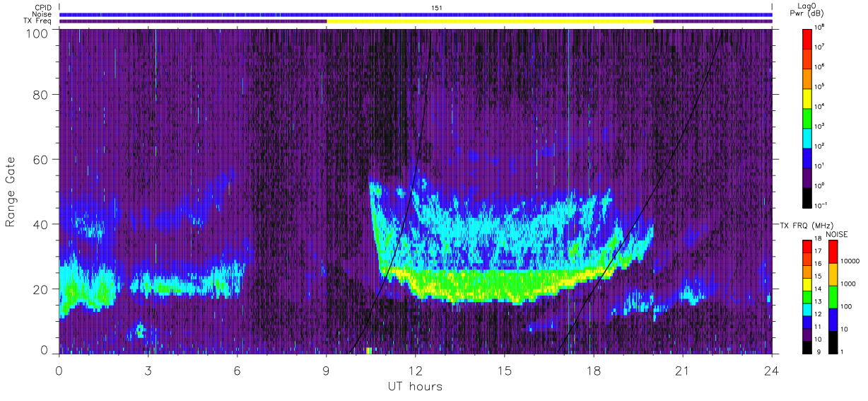Screen dimensions: 868x401
Task: Click the bottom tick label of Lag0 Pwr colorbar
Action: (x=821, y=204)
